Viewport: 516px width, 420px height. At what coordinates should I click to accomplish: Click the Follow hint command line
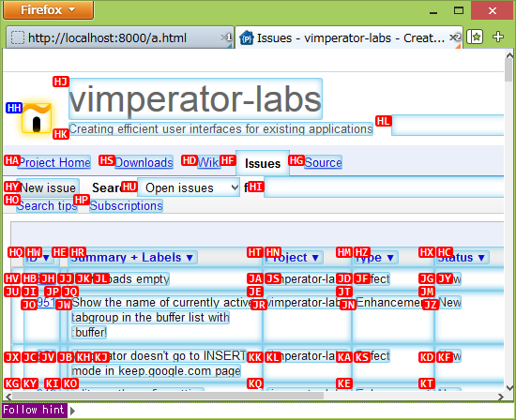pos(258,411)
